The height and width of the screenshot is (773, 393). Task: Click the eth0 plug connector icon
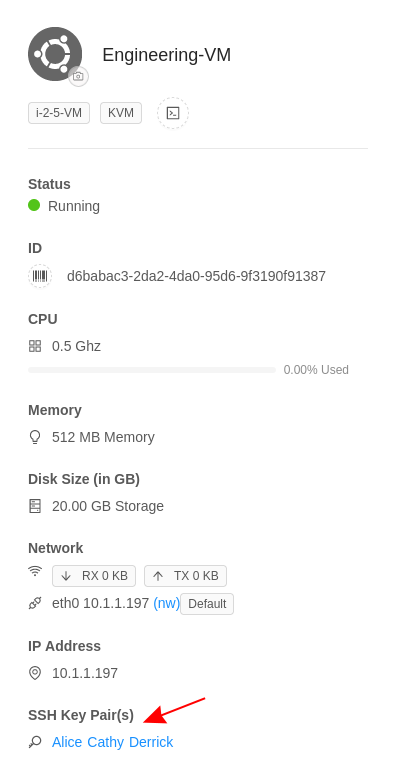click(x=35, y=603)
